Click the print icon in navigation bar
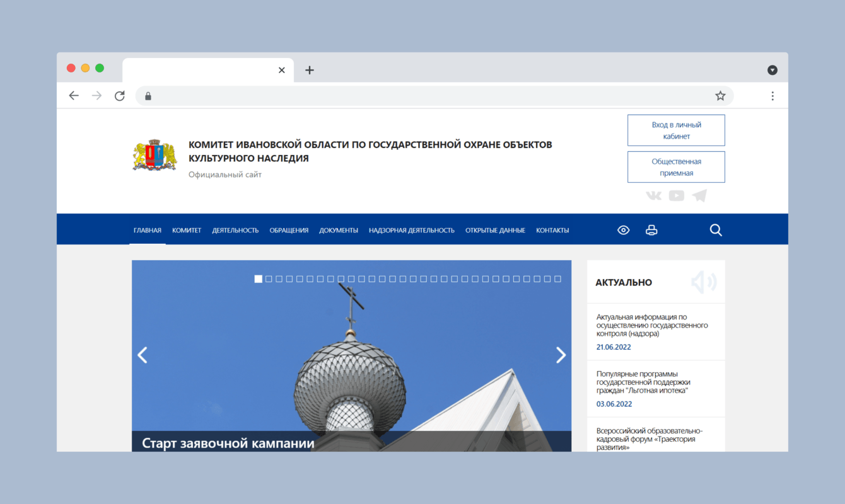The height and width of the screenshot is (504, 845). tap(651, 229)
